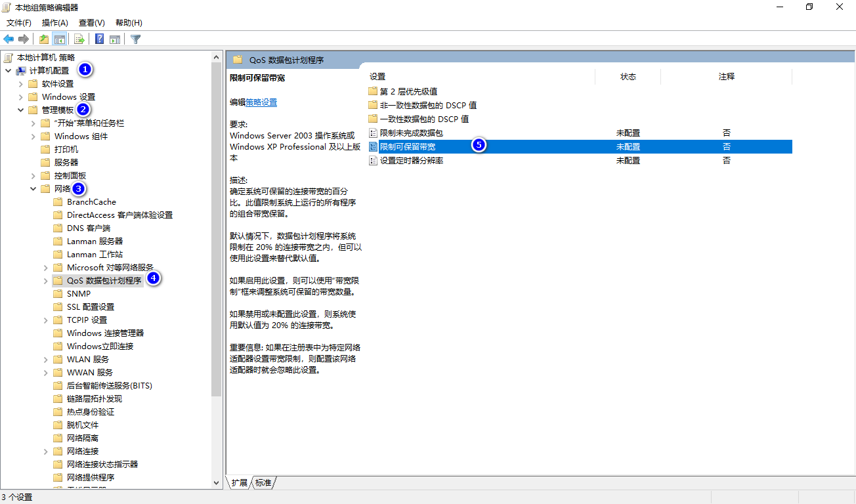
Task: Select DNS 客户端 in the tree
Action: point(89,228)
